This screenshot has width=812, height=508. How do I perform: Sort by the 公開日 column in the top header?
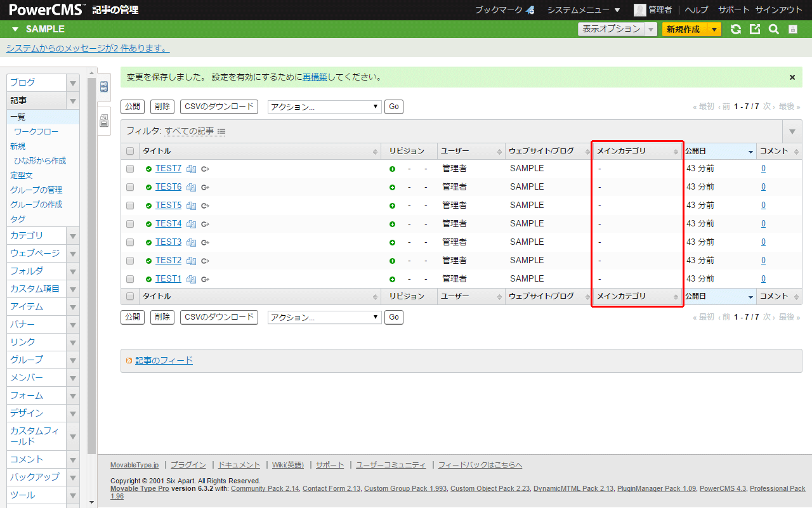(719, 151)
